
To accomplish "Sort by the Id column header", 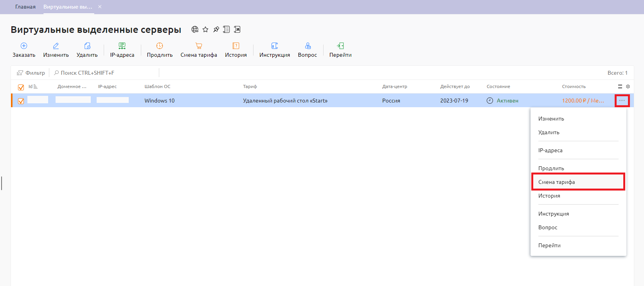I will point(33,86).
